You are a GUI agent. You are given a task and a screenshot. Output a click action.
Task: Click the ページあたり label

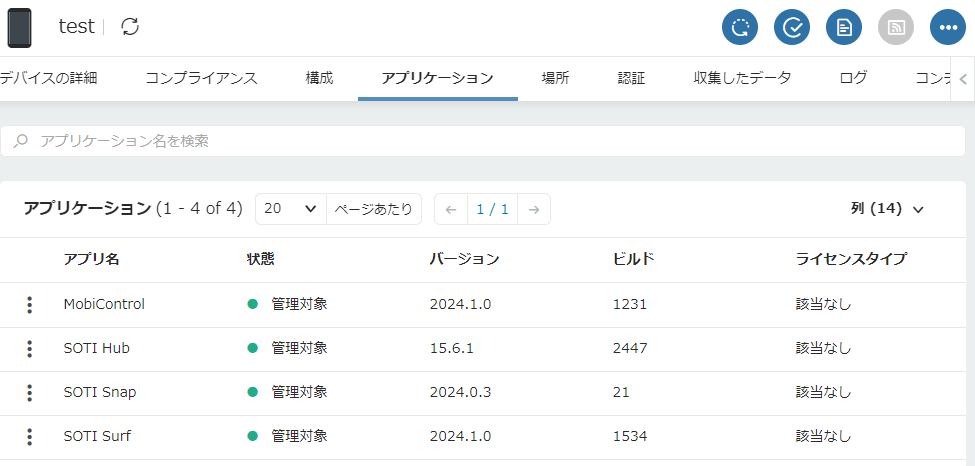point(374,210)
